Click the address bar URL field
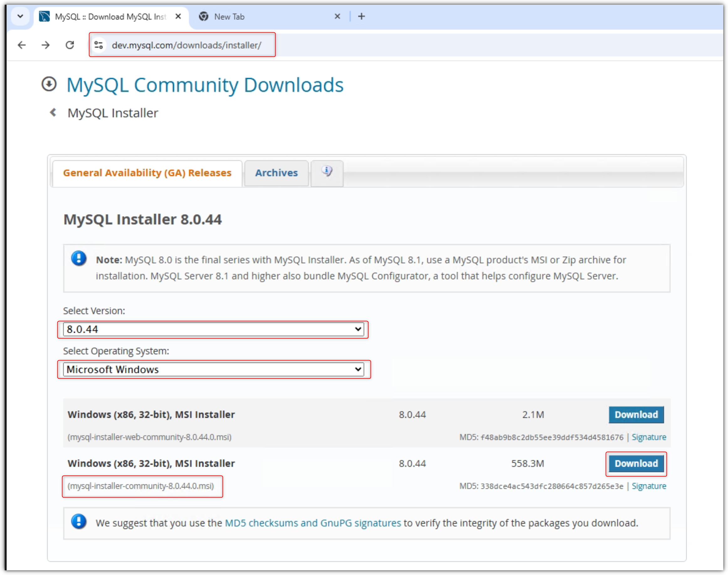The width and height of the screenshot is (728, 575). pyautogui.click(x=186, y=45)
